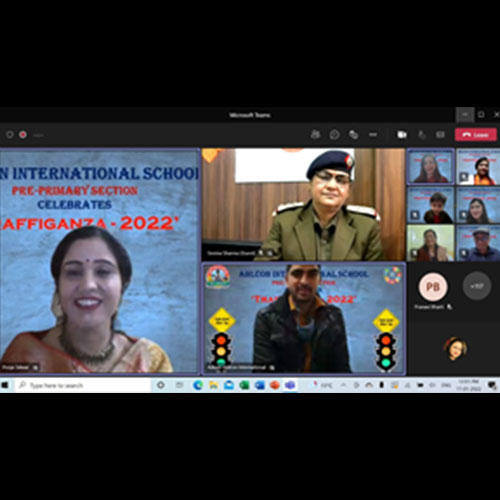Screen dimensions: 500x500
Task: Select the man wearing cap thumbnail
Action: click(478, 243)
